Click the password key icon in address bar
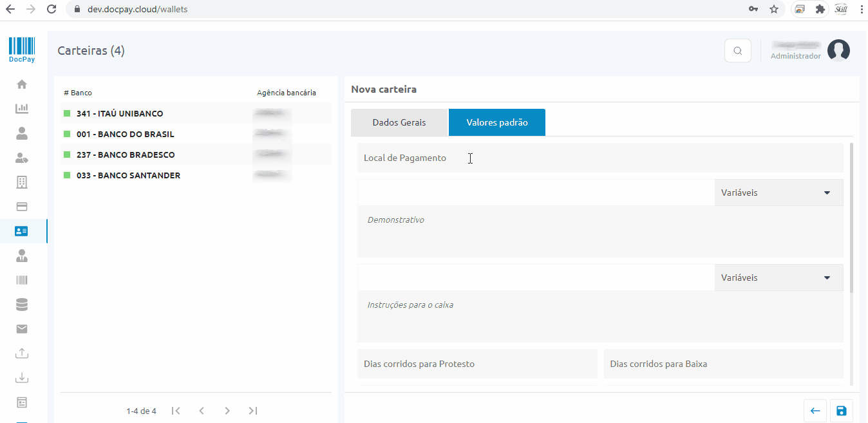The width and height of the screenshot is (868, 423). tap(753, 9)
